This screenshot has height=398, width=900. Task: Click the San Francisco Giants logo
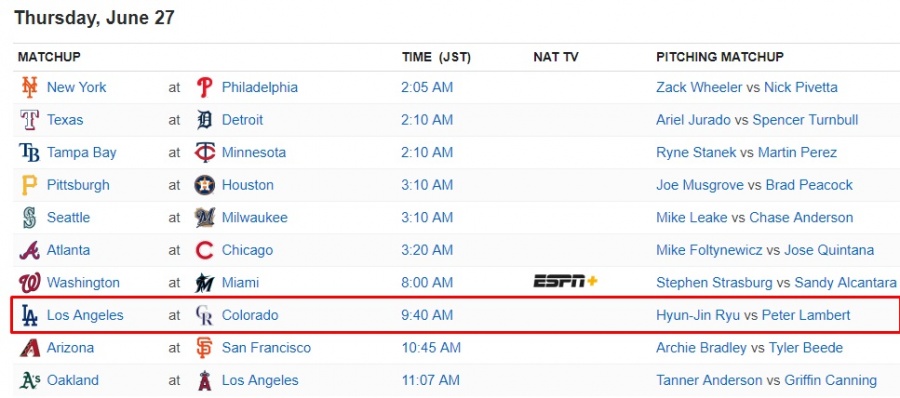204,347
